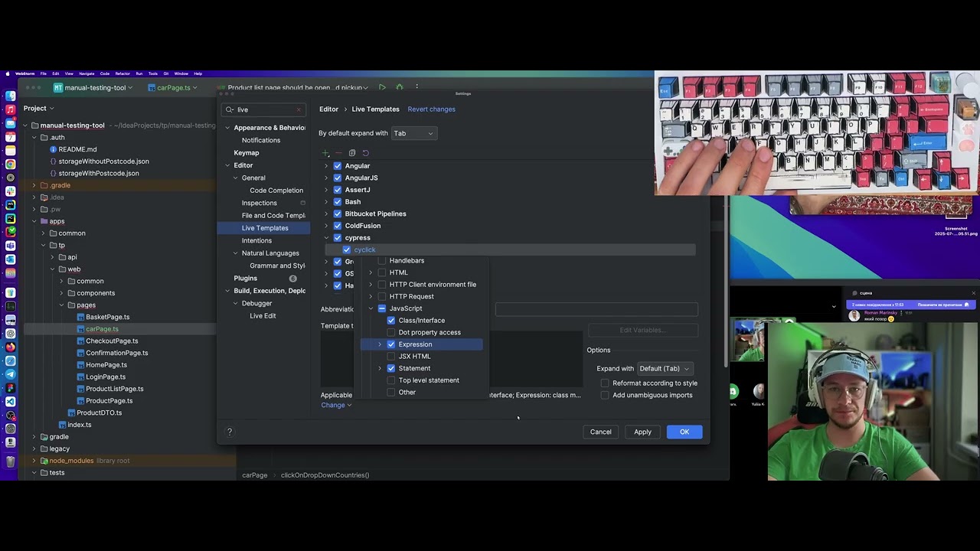Expand the AssertJ template group

pos(326,190)
